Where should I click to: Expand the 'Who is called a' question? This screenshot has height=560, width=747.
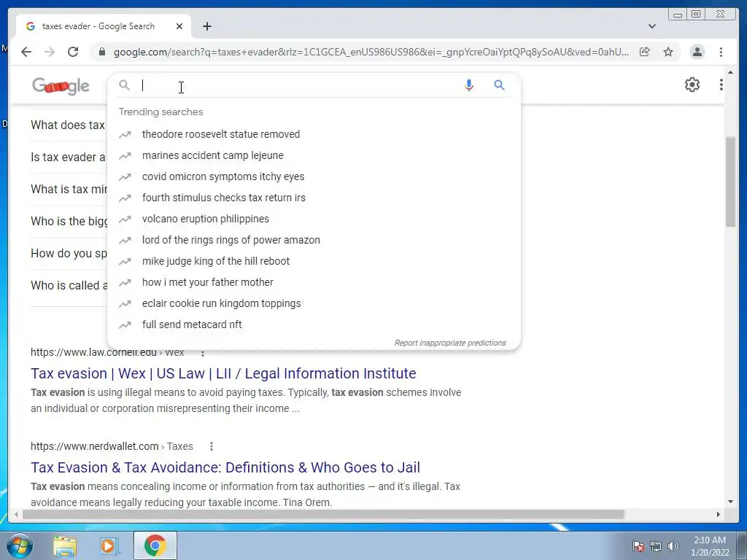[69, 285]
